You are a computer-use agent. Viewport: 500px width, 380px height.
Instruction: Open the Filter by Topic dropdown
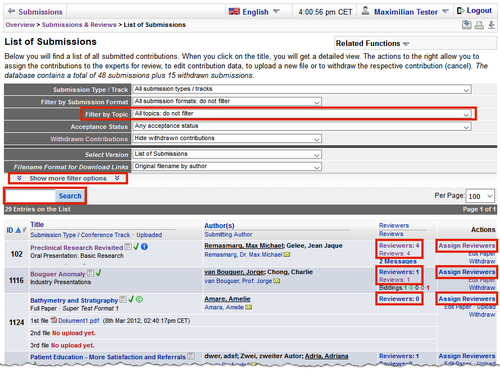pyautogui.click(x=302, y=114)
